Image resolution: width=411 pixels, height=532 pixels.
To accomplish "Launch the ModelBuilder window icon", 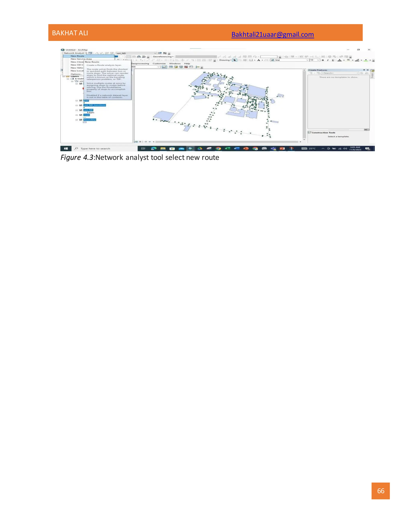I will (197, 67).
